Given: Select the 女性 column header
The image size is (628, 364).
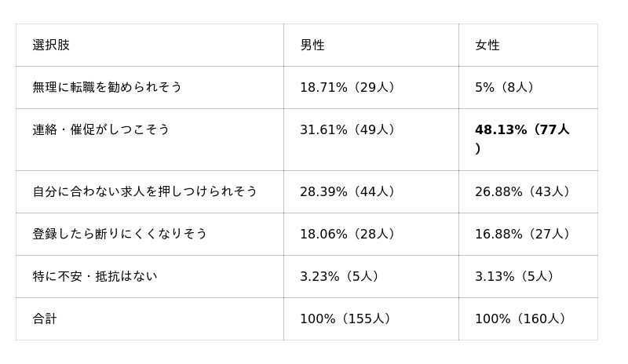Looking at the screenshot, I should coord(528,45).
